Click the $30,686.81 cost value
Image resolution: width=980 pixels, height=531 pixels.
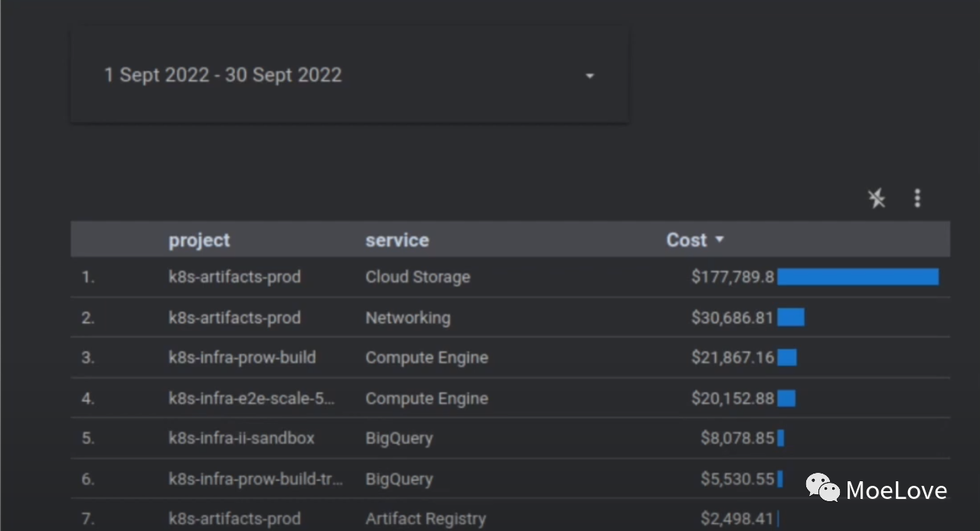733,318
